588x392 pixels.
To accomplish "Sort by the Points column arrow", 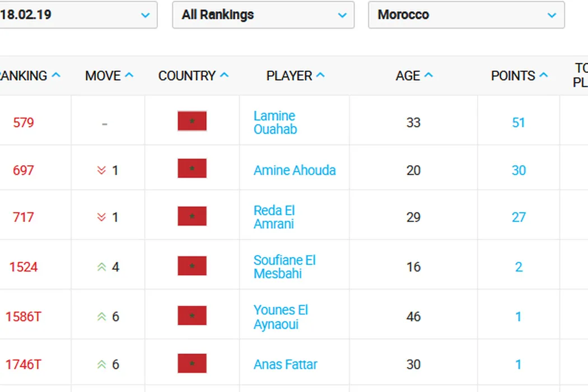I will coord(543,75).
